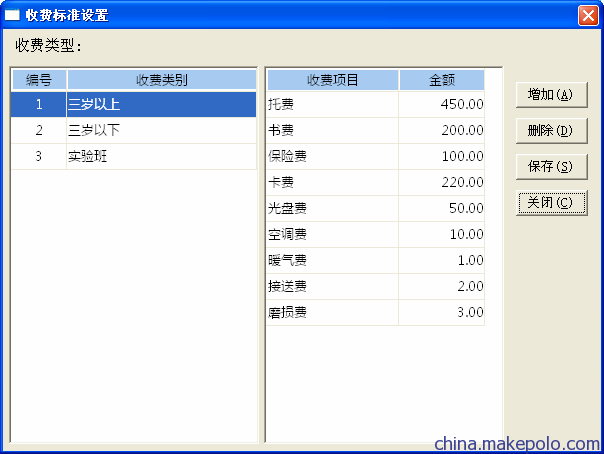Click number cell 3 in category list
The image size is (604, 454).
[x=39, y=156]
